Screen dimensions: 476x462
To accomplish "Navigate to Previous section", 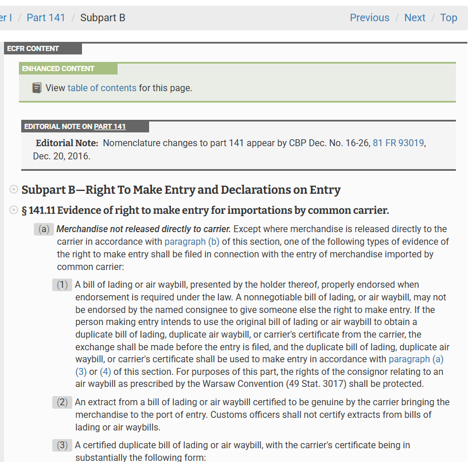I will tap(369, 18).
